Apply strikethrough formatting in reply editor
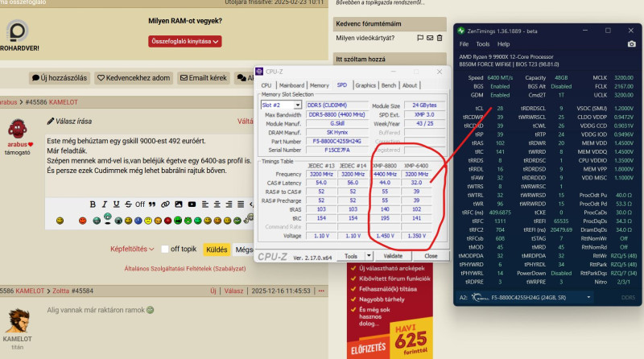Screen dimensions: 644x359 point(128,204)
